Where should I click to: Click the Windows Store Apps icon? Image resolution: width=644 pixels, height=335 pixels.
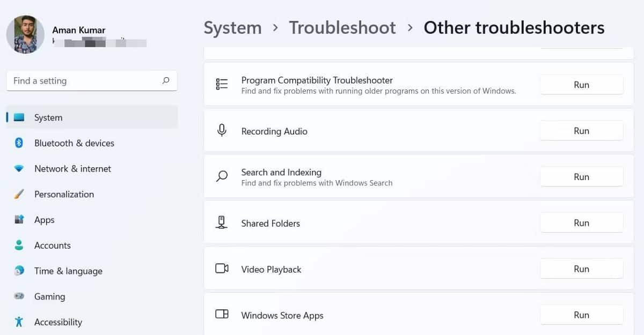222,315
